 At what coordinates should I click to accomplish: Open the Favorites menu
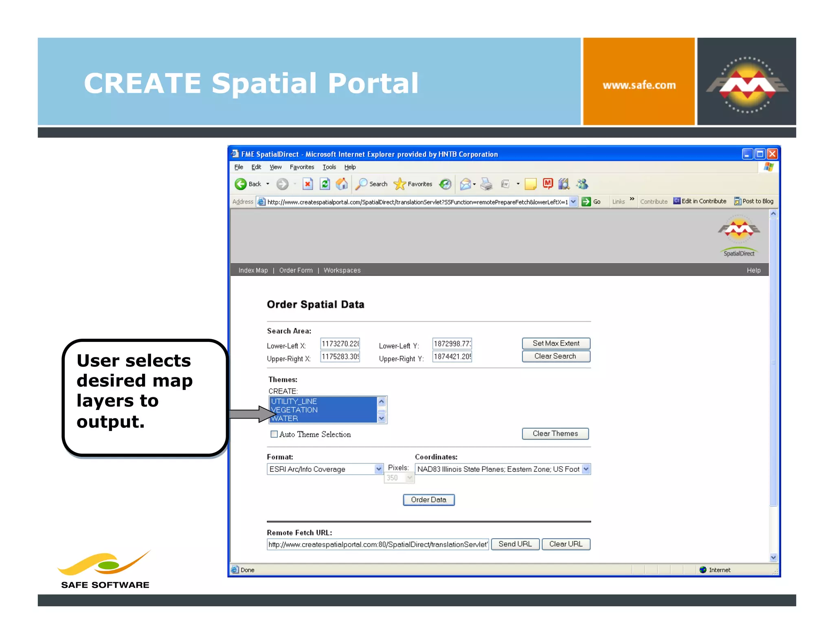click(x=302, y=167)
